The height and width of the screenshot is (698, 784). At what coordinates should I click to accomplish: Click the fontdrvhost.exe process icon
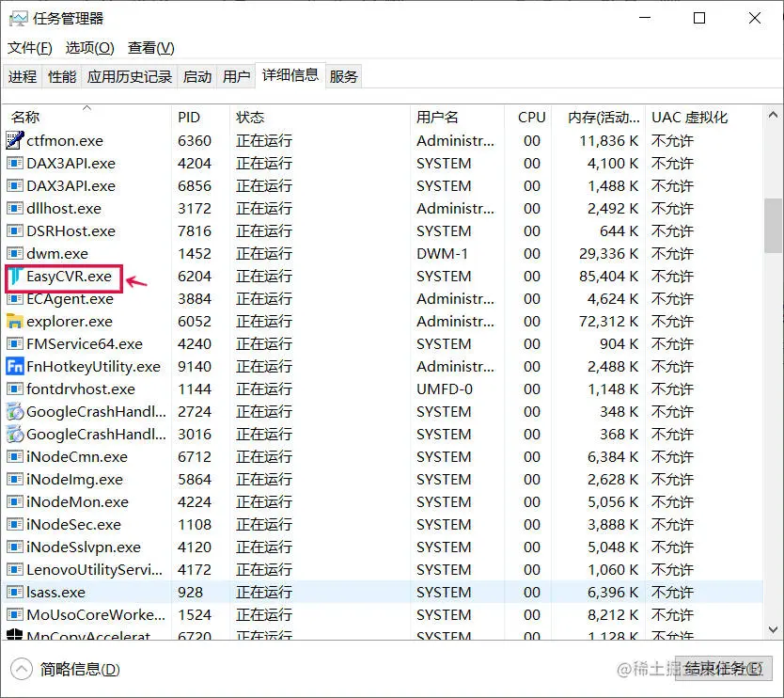click(x=14, y=389)
